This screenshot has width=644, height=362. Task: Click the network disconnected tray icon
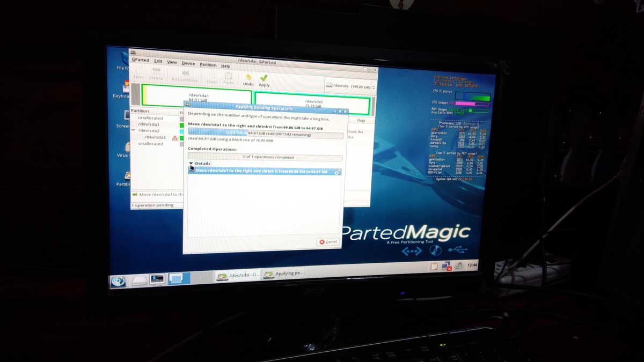(446, 266)
